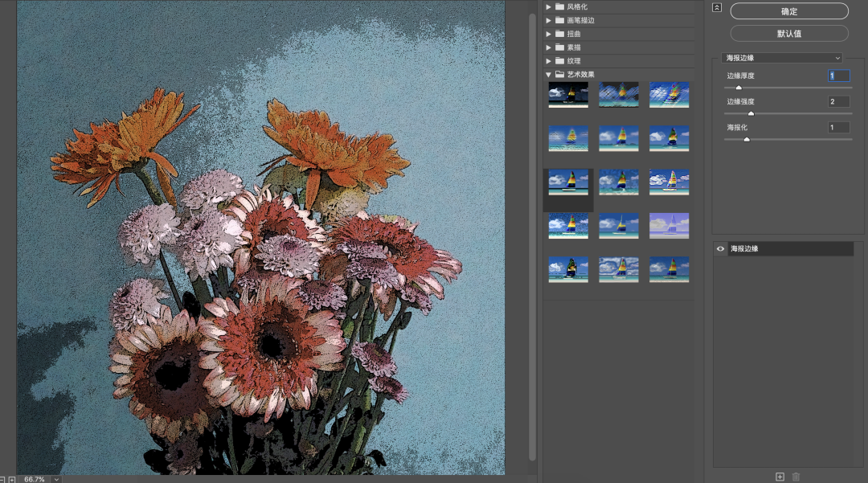Select the first 艺术效果 filter thumbnail
Screen dimensions: 868x483
(568, 94)
